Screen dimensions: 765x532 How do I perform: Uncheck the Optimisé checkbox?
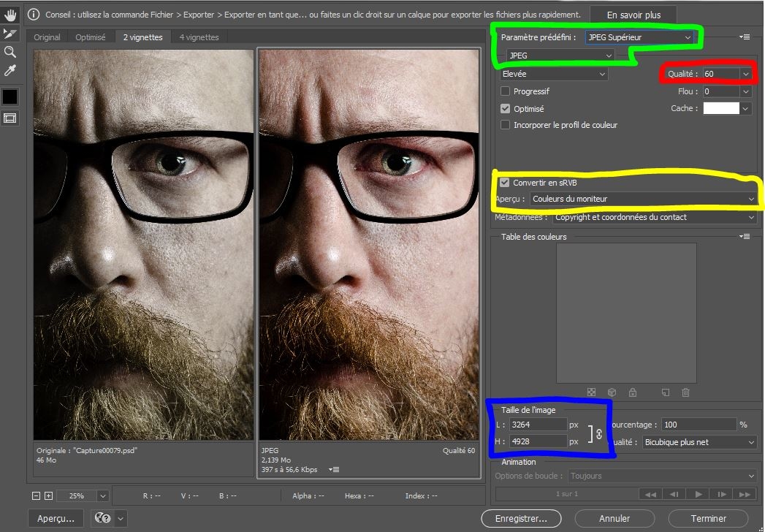click(506, 108)
